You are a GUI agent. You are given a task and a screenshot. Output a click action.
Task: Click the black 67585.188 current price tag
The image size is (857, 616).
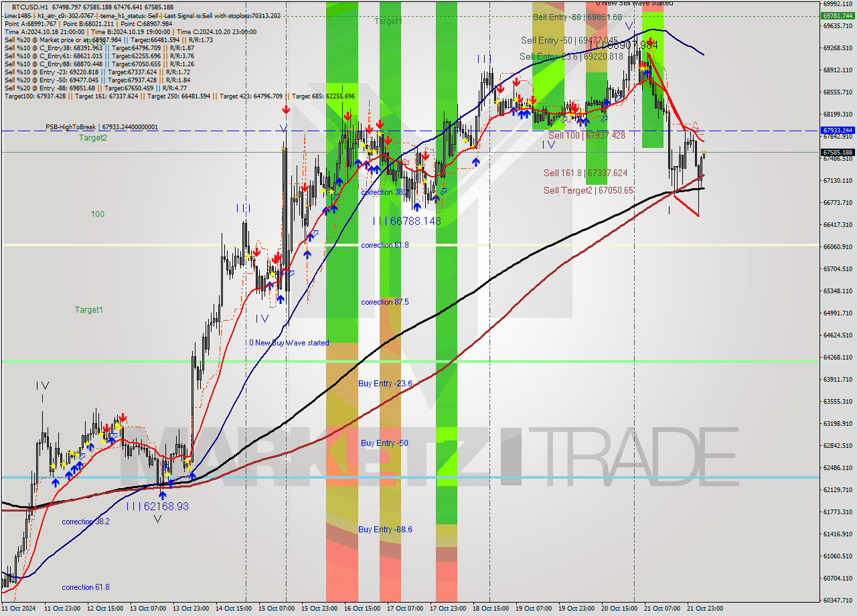(838, 153)
